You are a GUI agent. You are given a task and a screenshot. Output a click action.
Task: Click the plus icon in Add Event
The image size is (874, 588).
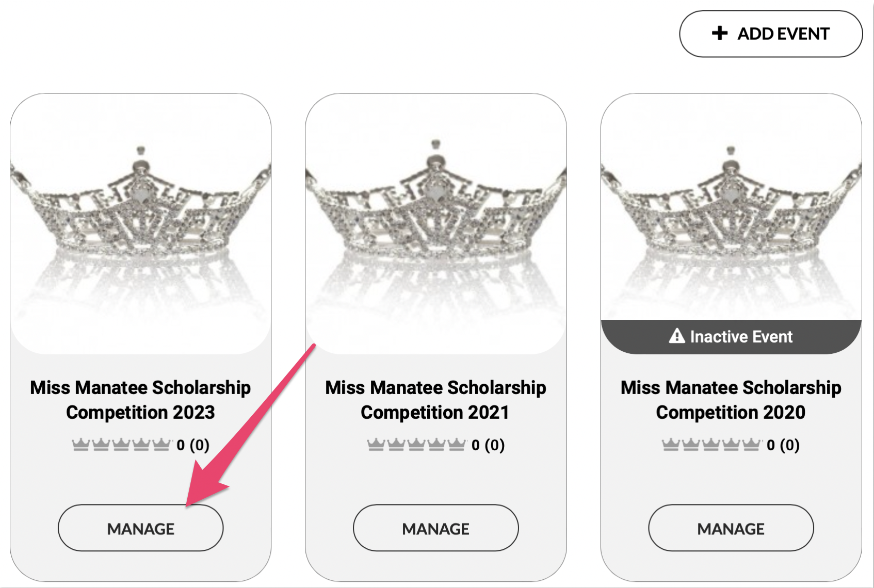[719, 34]
